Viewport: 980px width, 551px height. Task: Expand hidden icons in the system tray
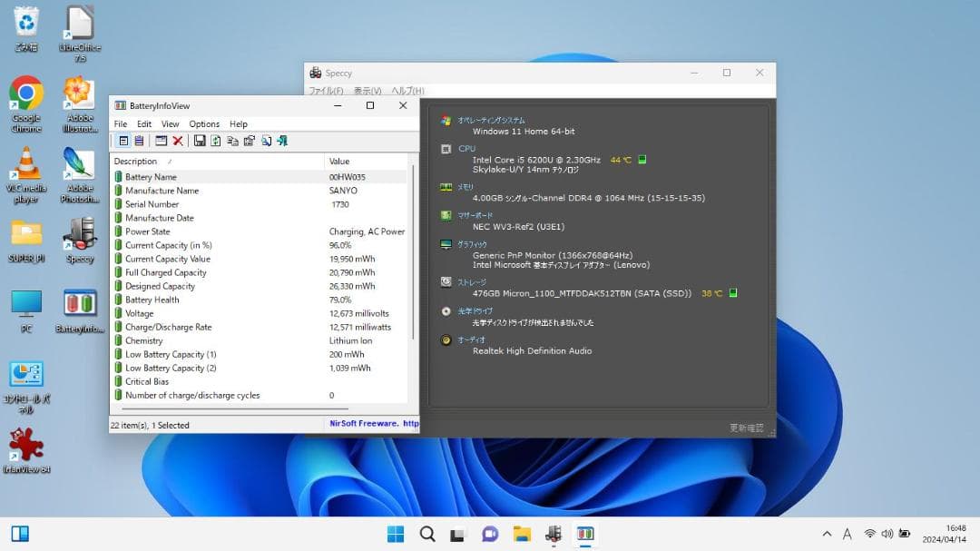click(x=827, y=535)
